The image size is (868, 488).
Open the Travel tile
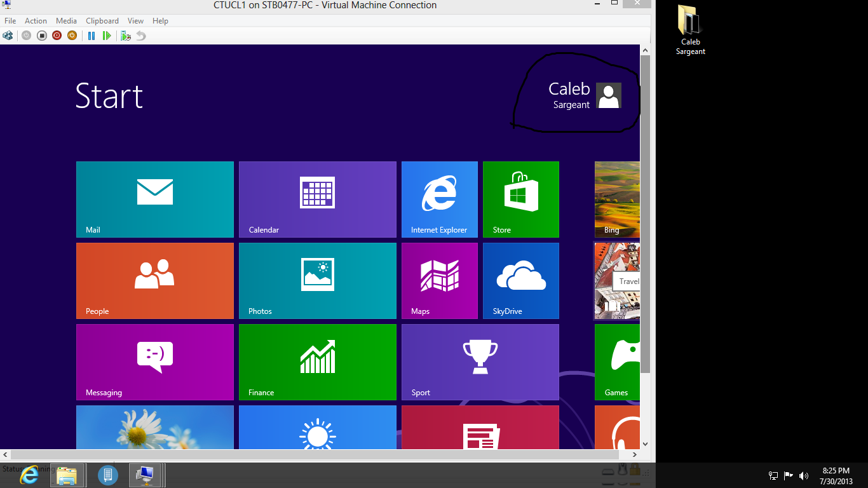617,281
